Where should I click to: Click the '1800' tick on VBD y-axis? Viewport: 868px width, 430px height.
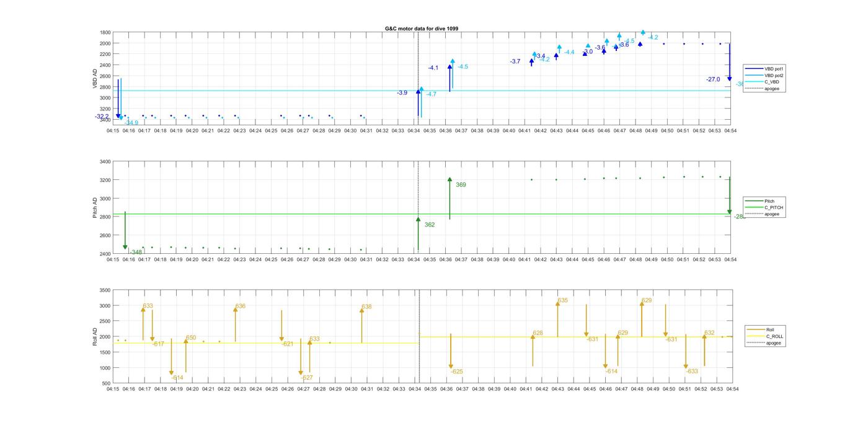(105, 32)
